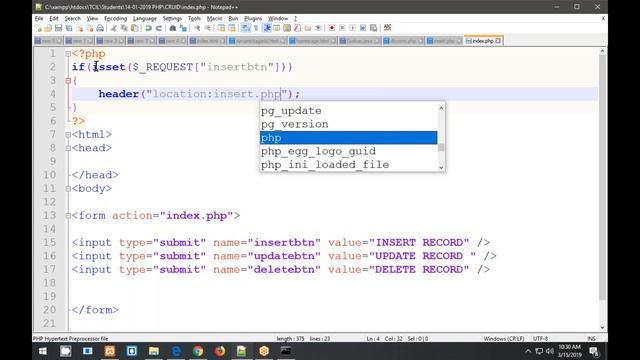Collapse the <body> fold marker on line 11
The height and width of the screenshot is (360, 640).
click(68, 189)
